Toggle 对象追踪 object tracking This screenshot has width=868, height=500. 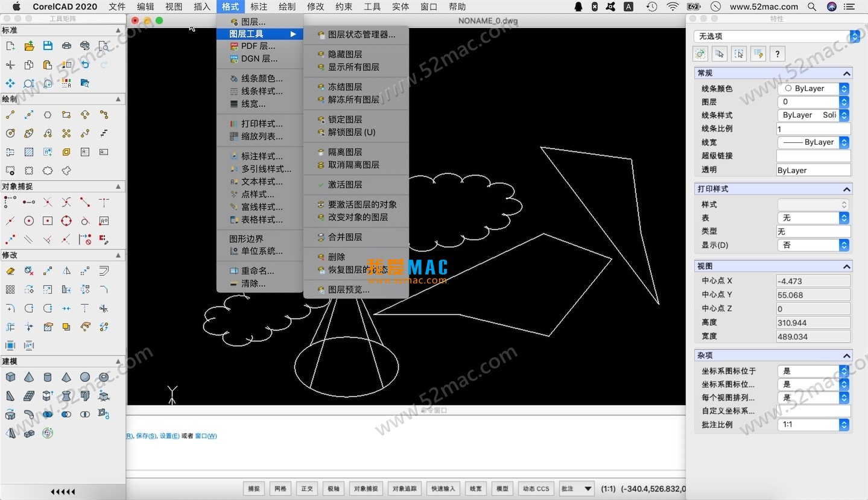click(404, 489)
